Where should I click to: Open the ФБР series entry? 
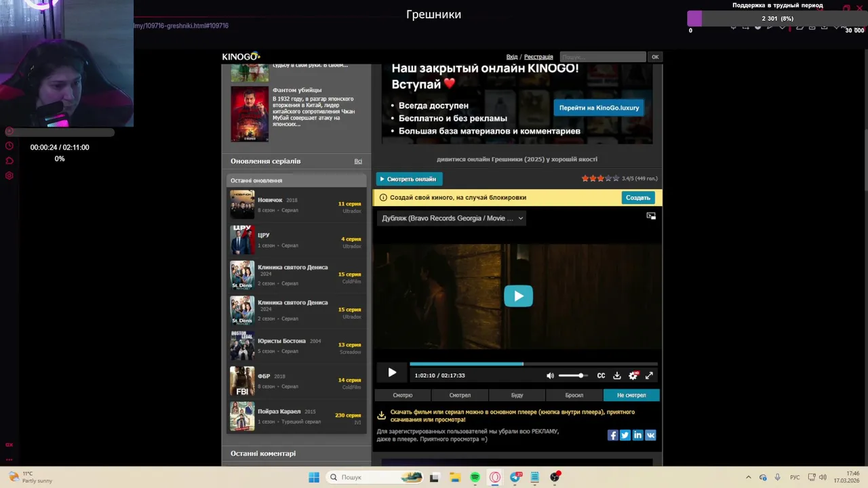click(x=296, y=381)
